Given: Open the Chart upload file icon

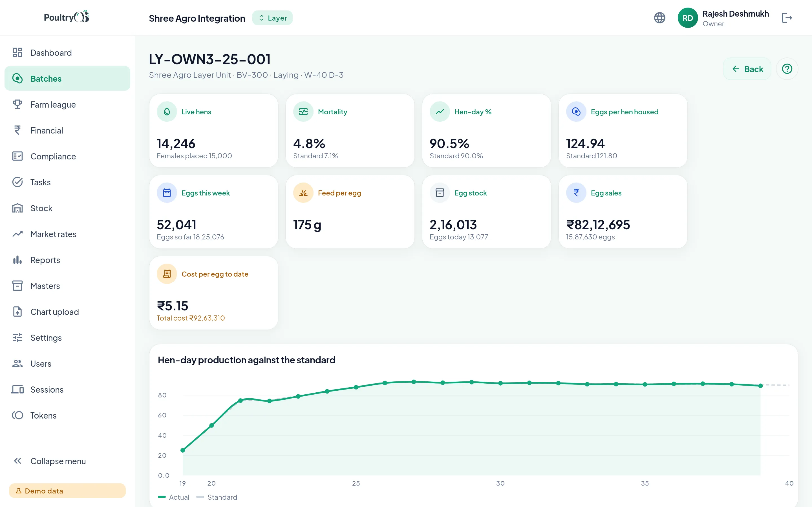Looking at the screenshot, I should coord(17,312).
